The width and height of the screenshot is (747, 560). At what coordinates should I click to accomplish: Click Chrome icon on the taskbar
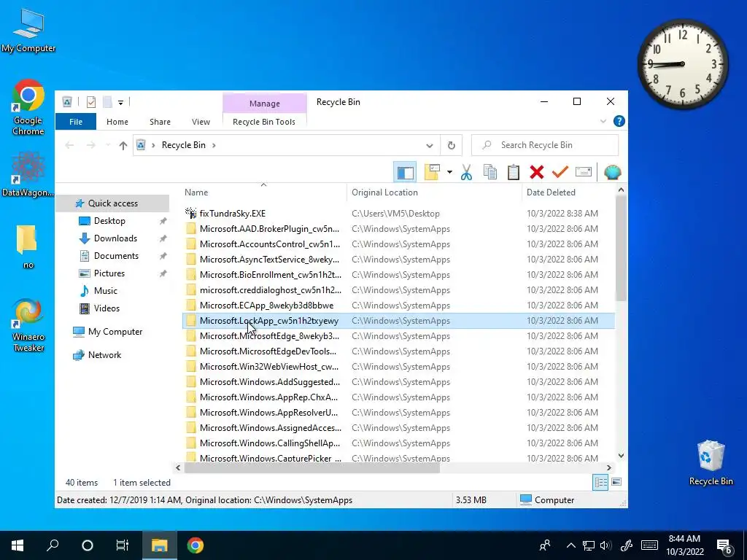[196, 545]
